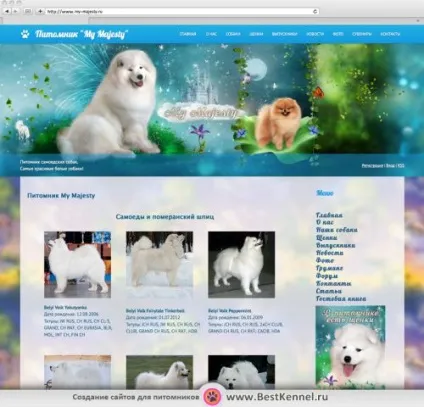Reload the page with the address bar refresh icon

315,11
